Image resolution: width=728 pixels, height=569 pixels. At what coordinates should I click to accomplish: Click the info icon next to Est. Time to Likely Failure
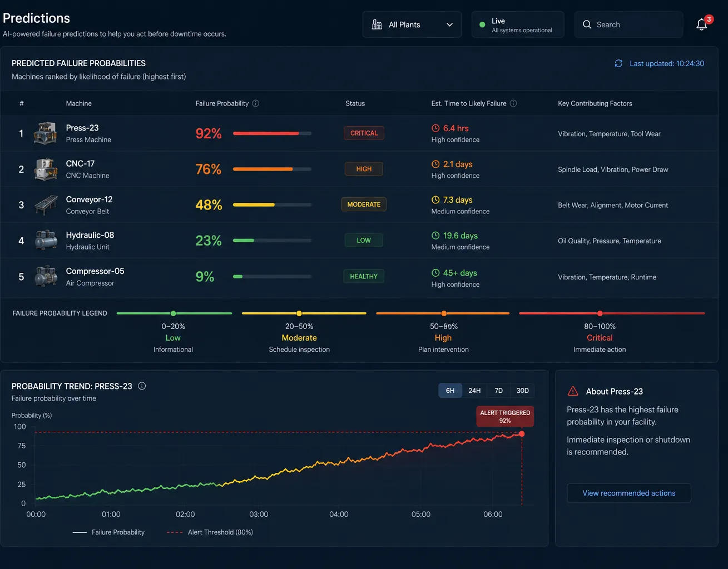pyautogui.click(x=513, y=103)
